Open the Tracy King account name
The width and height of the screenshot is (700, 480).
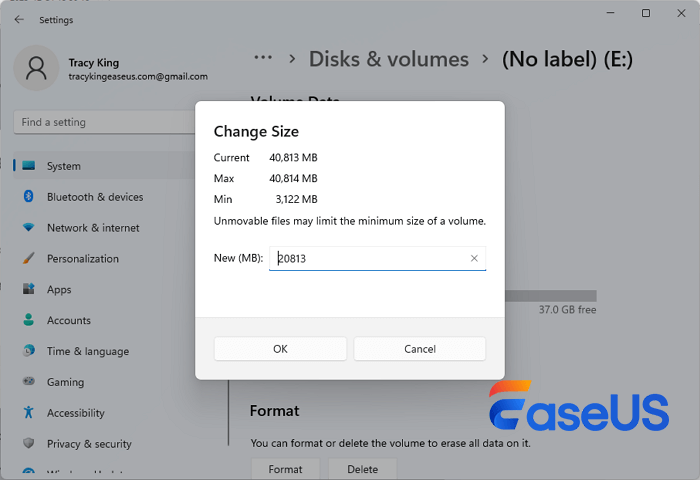coord(94,63)
